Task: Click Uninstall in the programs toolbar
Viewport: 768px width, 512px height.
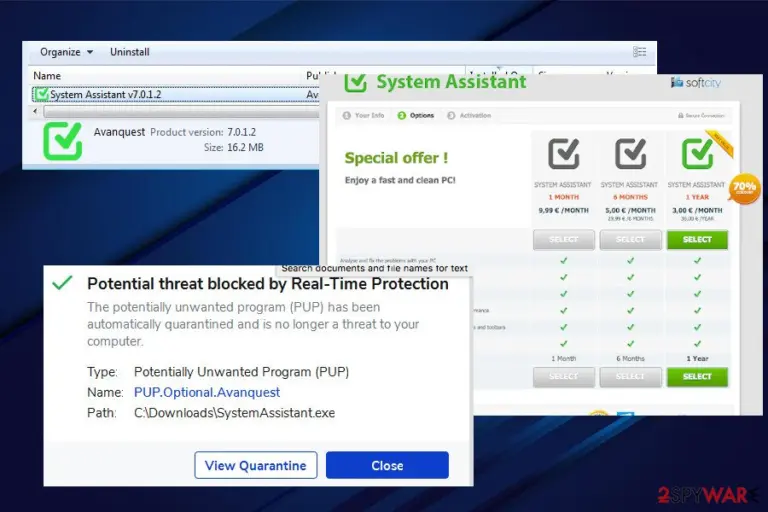Action: tap(130, 52)
